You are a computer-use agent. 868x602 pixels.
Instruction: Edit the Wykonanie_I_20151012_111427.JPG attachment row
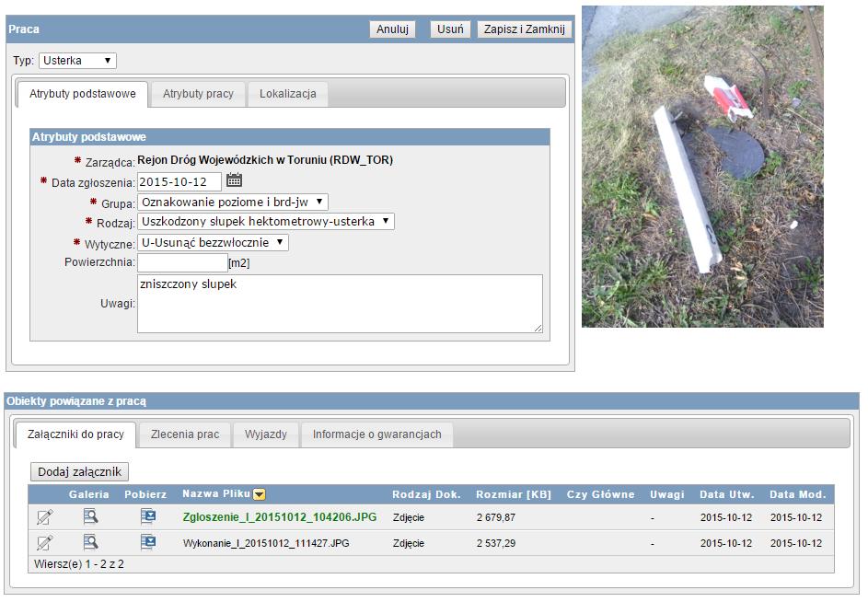45,543
